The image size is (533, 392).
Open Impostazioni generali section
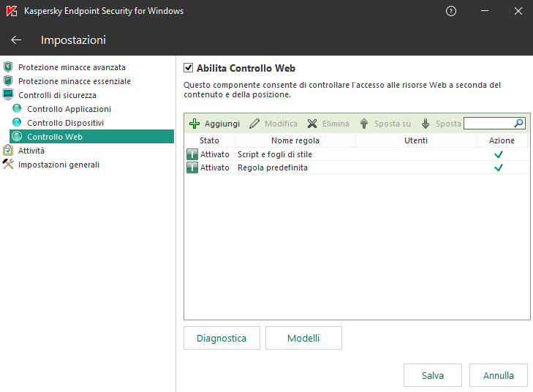click(58, 165)
